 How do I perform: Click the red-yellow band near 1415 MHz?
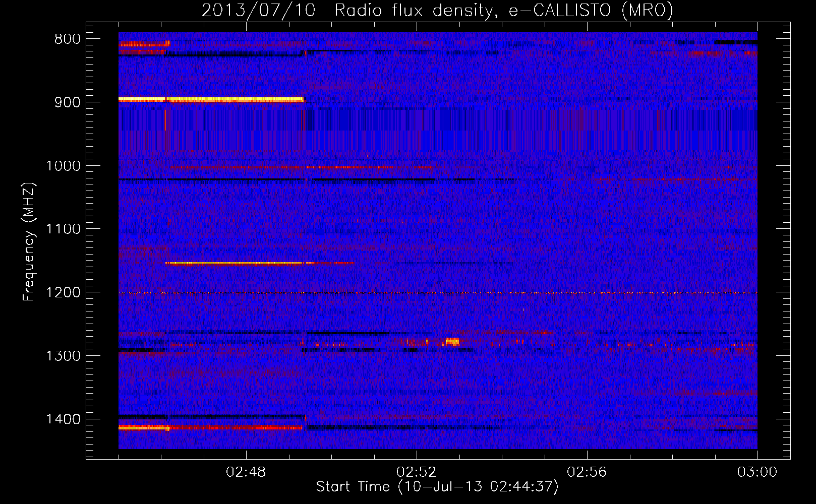tap(211, 427)
